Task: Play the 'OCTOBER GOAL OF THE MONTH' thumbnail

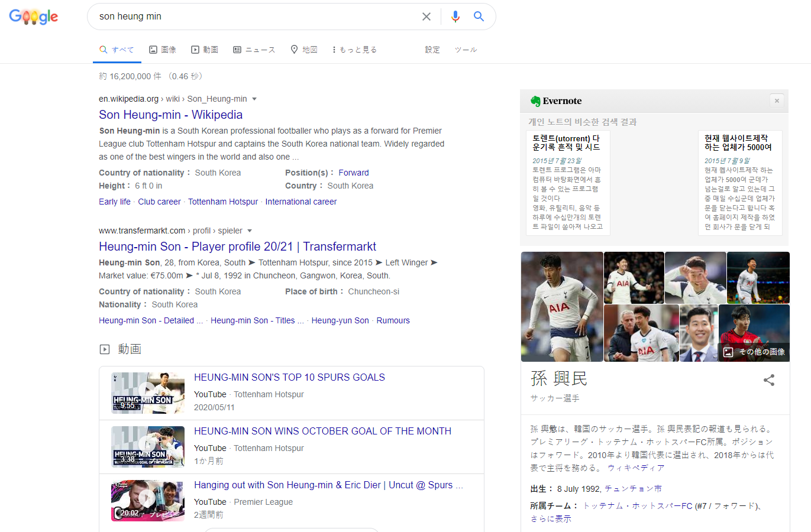Action: 148,446
